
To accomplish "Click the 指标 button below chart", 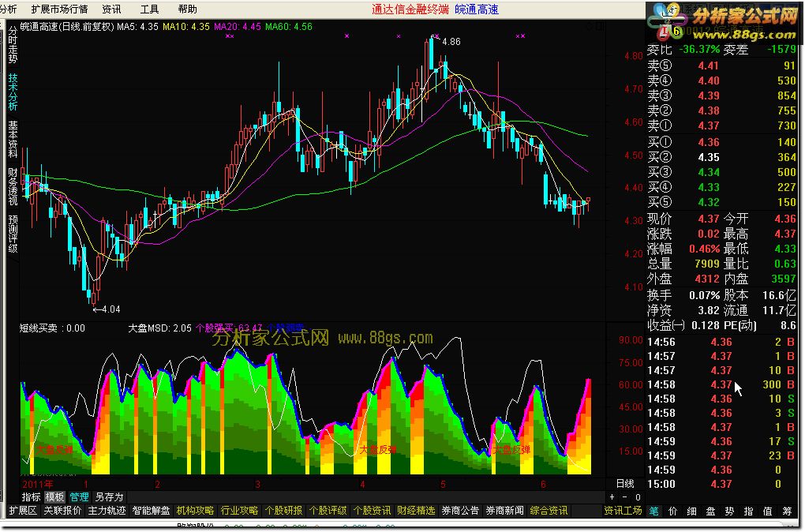I will (x=32, y=497).
